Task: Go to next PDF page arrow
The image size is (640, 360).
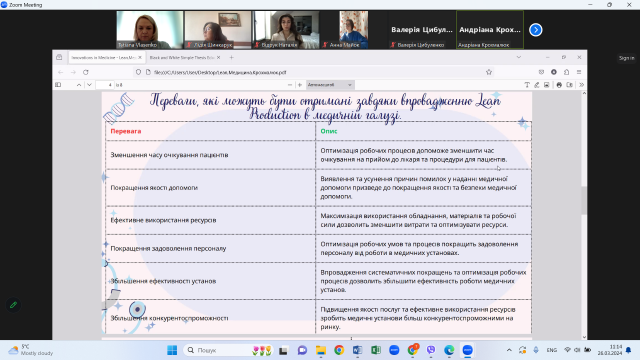Action: coord(89,85)
